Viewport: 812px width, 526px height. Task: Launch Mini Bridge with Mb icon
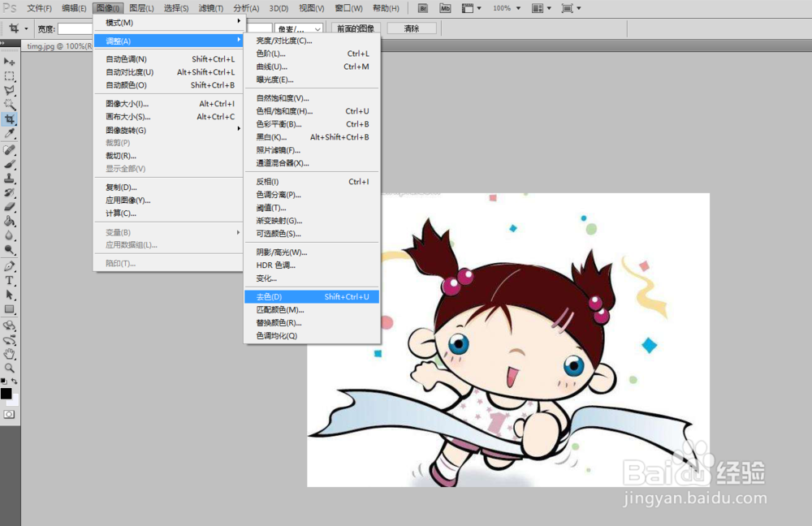445,8
